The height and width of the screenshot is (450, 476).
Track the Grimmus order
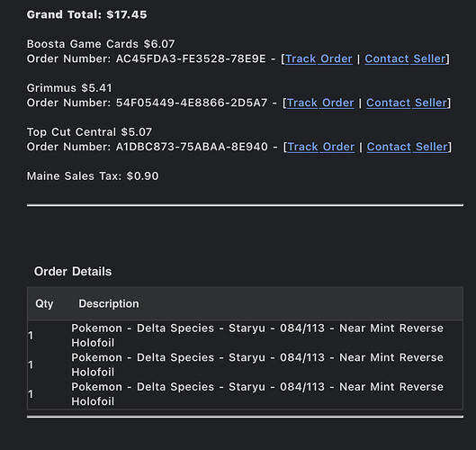[x=320, y=103]
